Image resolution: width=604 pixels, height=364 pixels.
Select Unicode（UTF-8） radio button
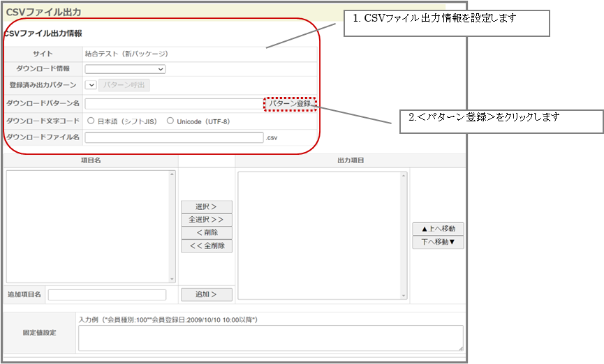(x=170, y=121)
